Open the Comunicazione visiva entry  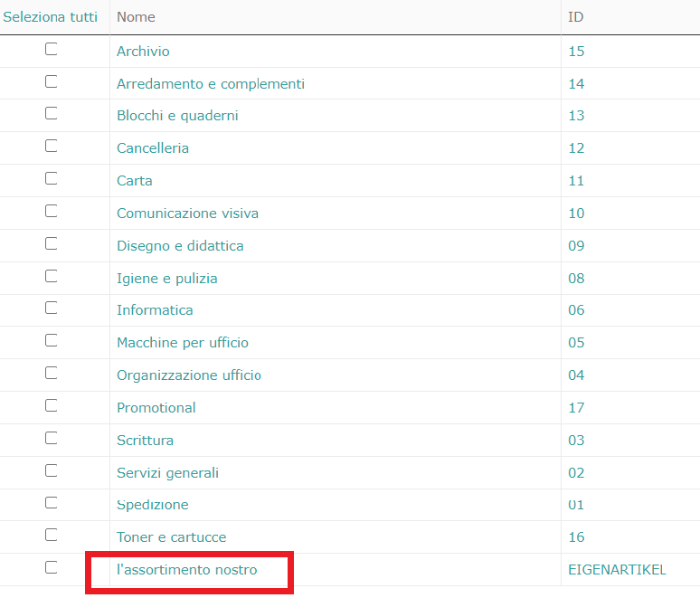(x=187, y=214)
